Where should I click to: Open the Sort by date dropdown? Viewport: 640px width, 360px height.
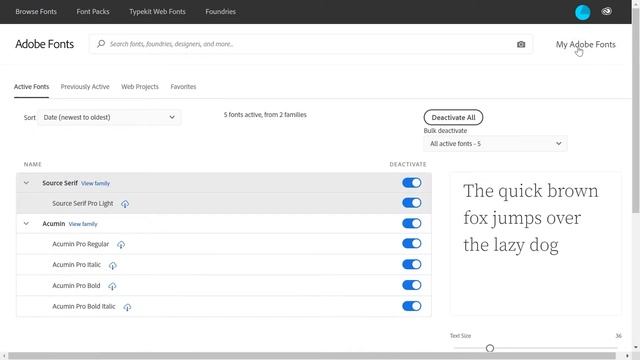(x=109, y=117)
